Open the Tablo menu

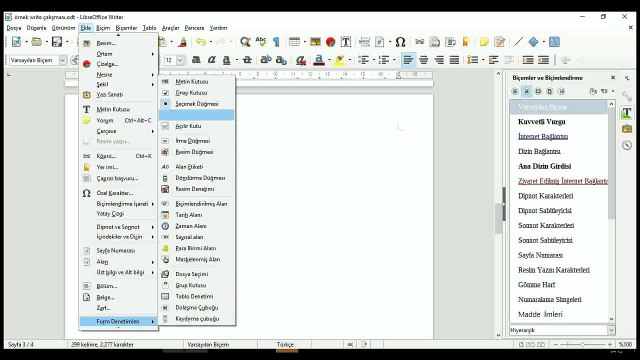[149, 28]
